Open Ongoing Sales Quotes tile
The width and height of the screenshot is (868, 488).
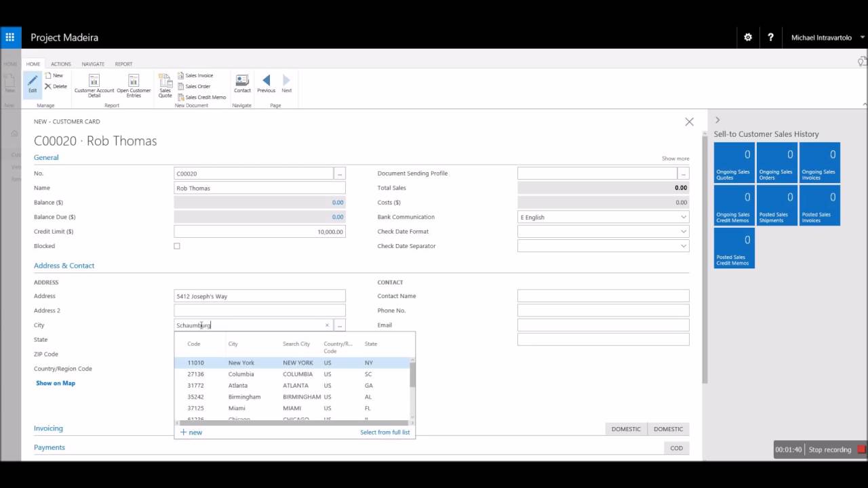coord(734,163)
